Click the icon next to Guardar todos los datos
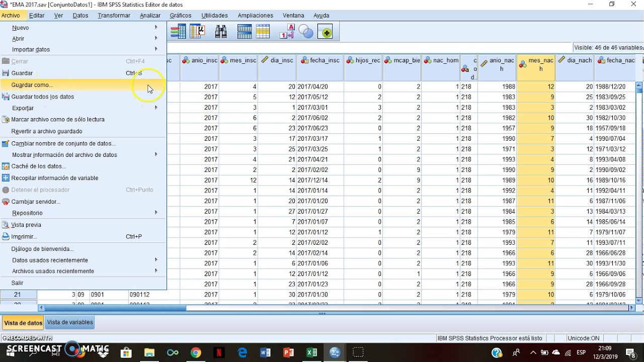This screenshot has width=644, height=362. pyautogui.click(x=6, y=97)
